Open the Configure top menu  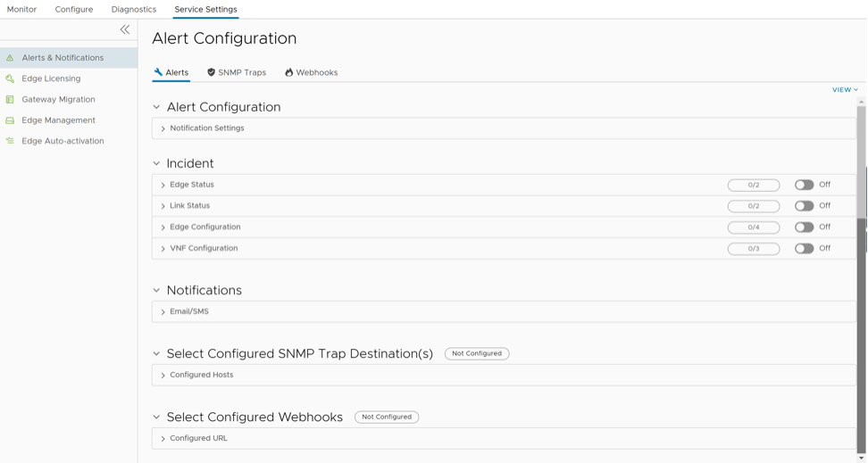(74, 9)
